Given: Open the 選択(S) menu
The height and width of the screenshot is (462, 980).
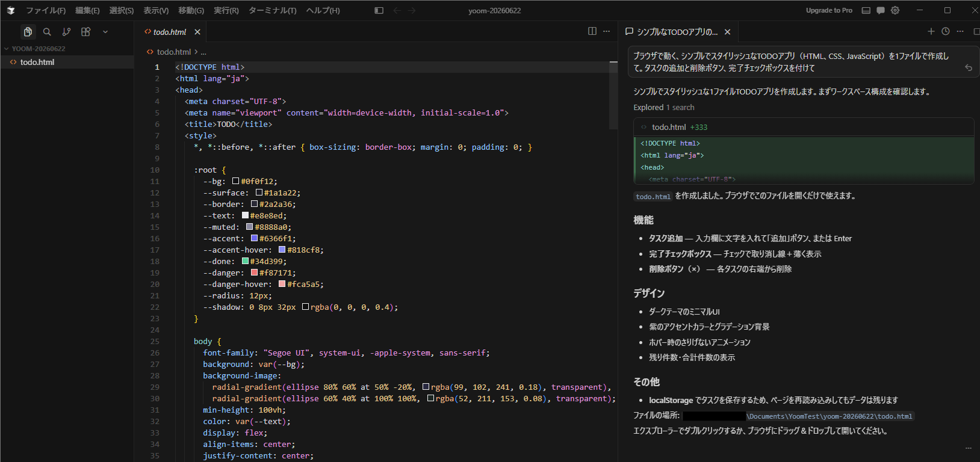Looking at the screenshot, I should coord(122,10).
